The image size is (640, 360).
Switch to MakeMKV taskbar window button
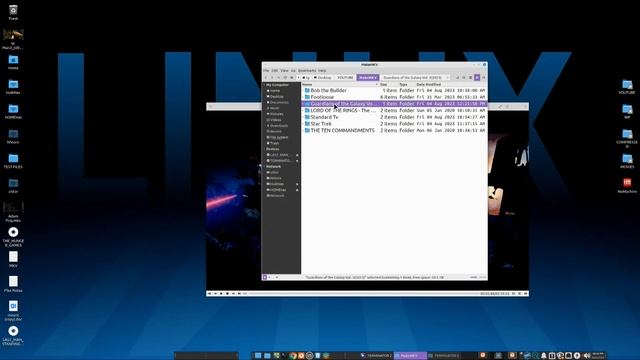tap(410, 356)
